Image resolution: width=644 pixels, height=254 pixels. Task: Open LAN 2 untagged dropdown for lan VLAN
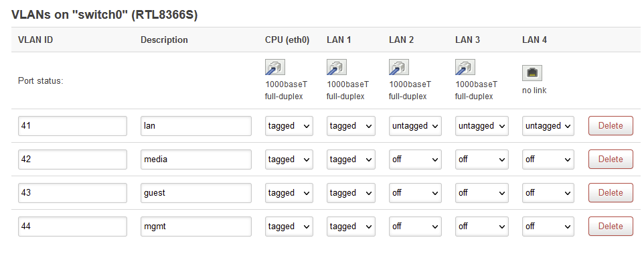click(x=415, y=126)
